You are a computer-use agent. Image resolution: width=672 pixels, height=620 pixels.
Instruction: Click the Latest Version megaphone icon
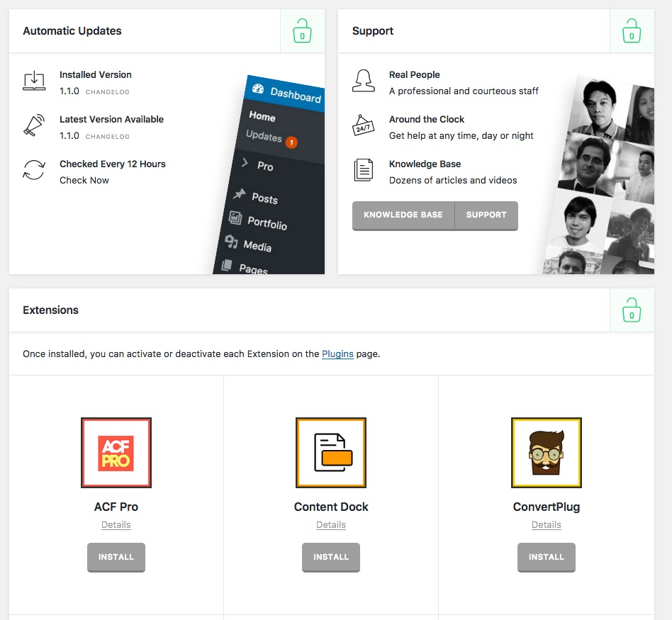tap(34, 125)
